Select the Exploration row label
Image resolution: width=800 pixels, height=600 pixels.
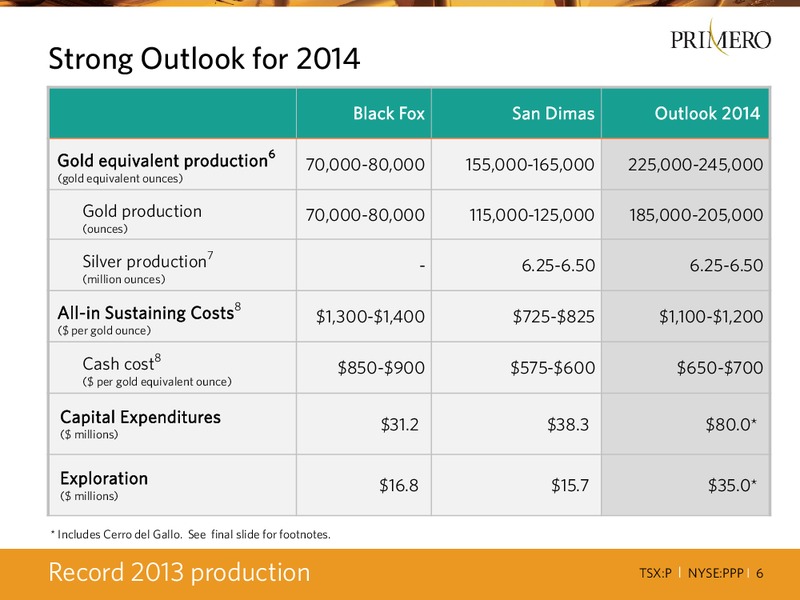104,479
